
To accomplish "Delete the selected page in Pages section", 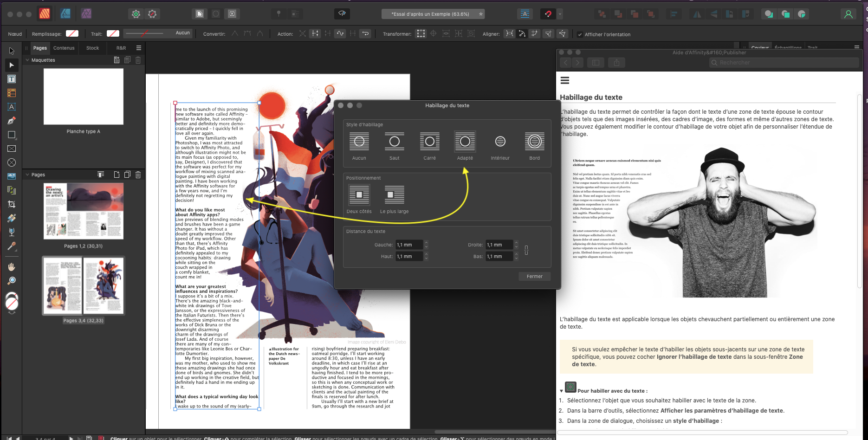I will coord(138,175).
